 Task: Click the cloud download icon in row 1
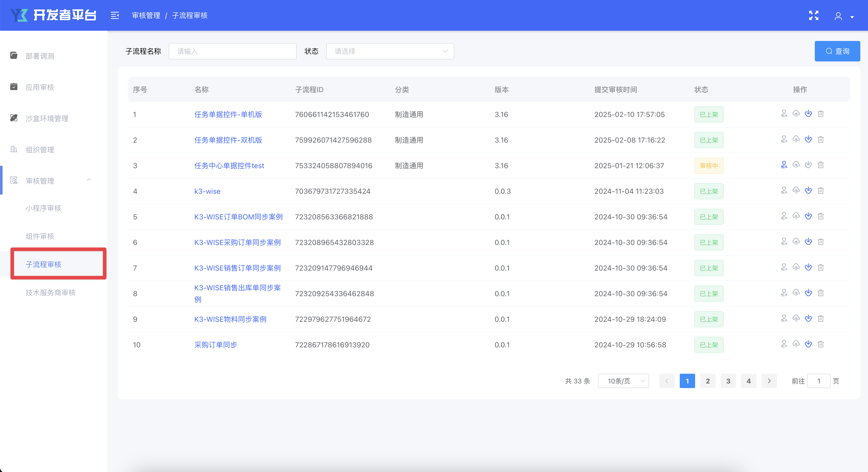click(808, 114)
